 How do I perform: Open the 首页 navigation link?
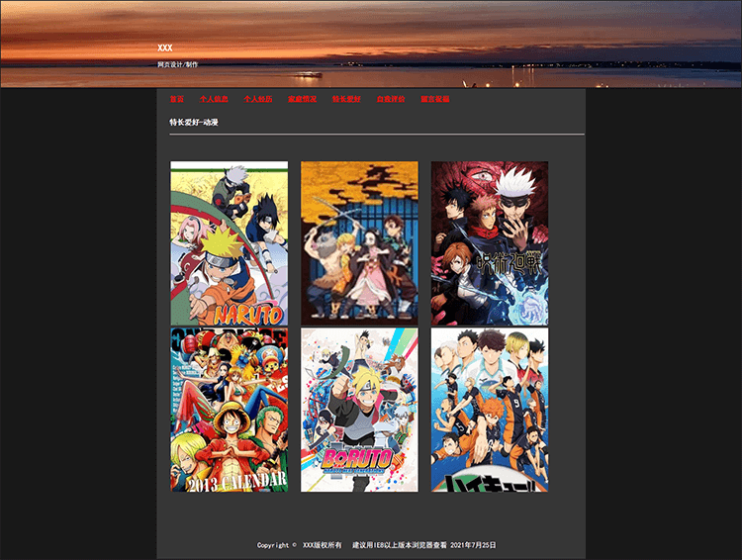click(176, 99)
